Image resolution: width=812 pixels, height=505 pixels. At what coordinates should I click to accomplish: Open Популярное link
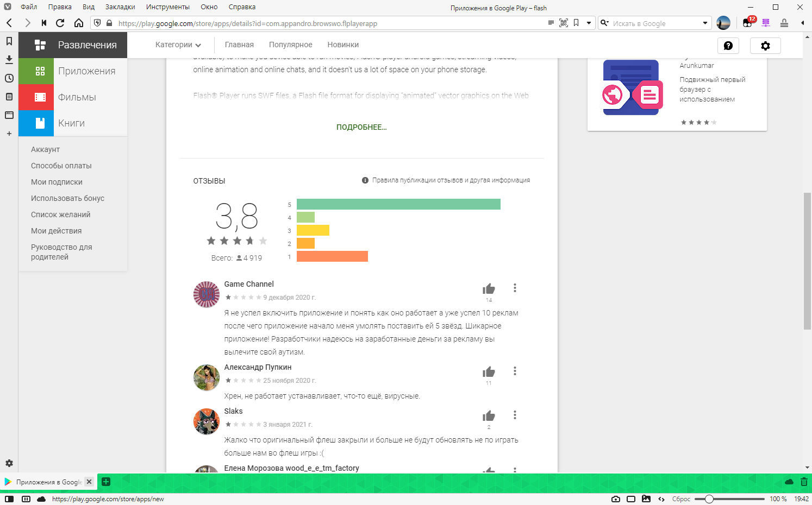pyautogui.click(x=290, y=45)
